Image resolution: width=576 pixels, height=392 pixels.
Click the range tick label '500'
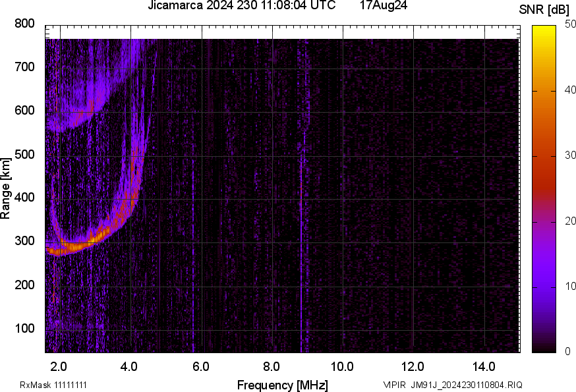click(x=24, y=154)
